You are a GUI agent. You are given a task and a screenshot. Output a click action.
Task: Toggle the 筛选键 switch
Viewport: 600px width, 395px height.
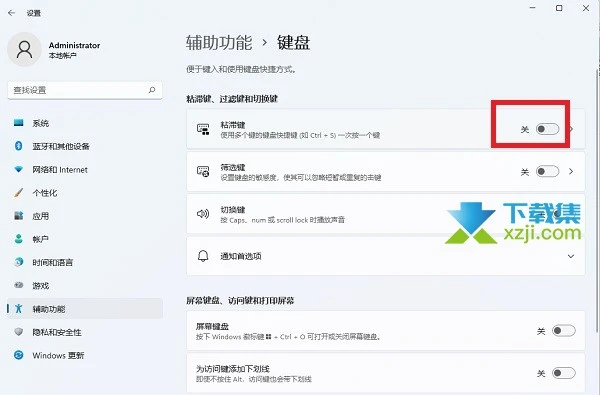pyautogui.click(x=547, y=171)
